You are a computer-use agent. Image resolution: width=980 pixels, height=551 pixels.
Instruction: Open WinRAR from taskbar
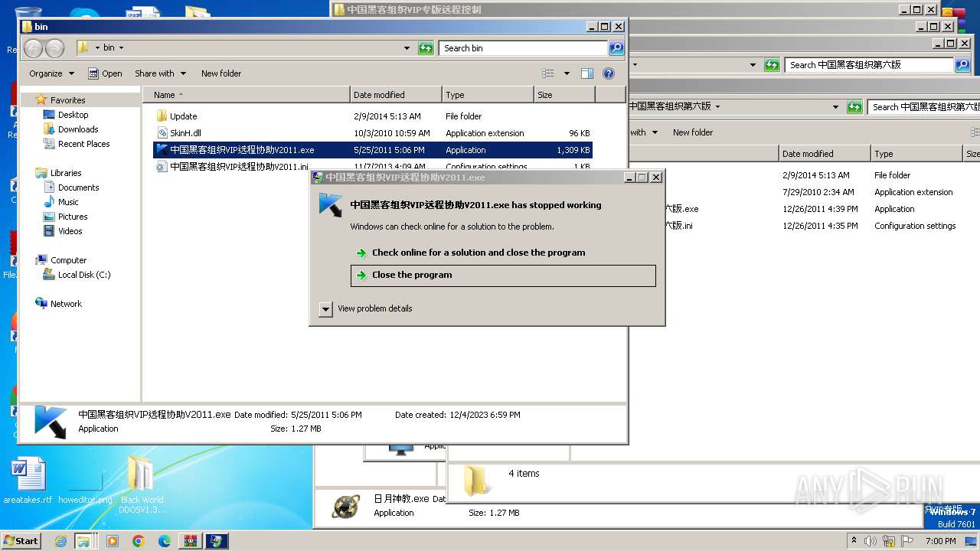(x=191, y=541)
